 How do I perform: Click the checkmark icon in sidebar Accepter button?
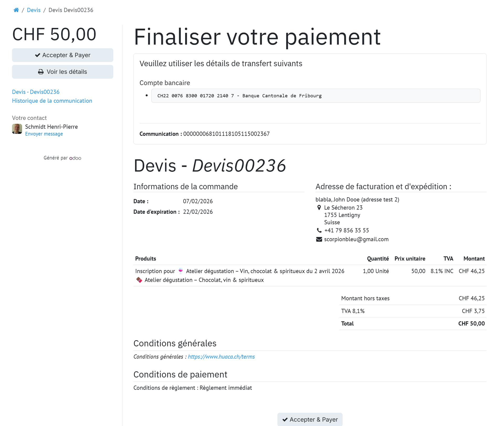(38, 55)
